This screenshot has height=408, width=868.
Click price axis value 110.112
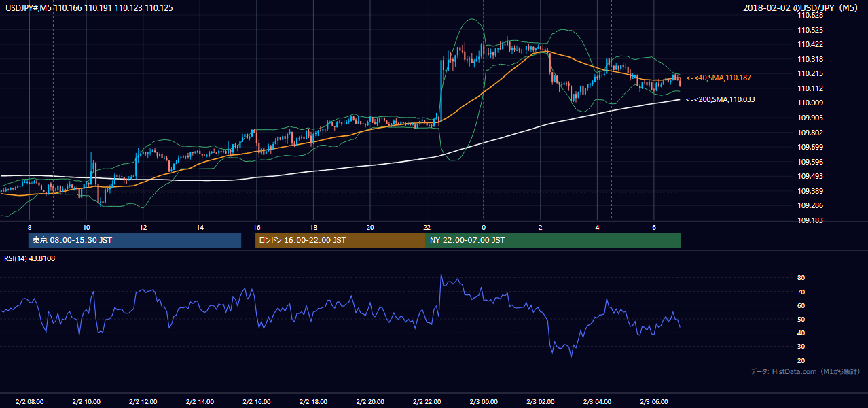(810, 88)
